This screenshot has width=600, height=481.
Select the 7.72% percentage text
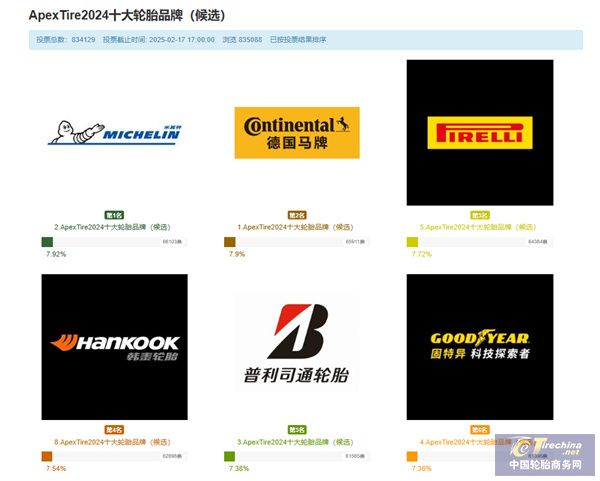click(x=421, y=254)
